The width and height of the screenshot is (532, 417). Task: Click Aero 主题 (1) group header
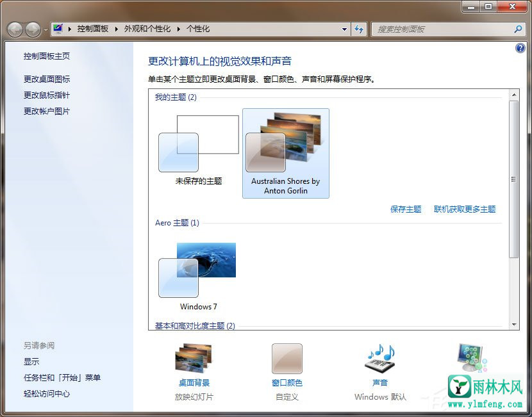(x=177, y=223)
